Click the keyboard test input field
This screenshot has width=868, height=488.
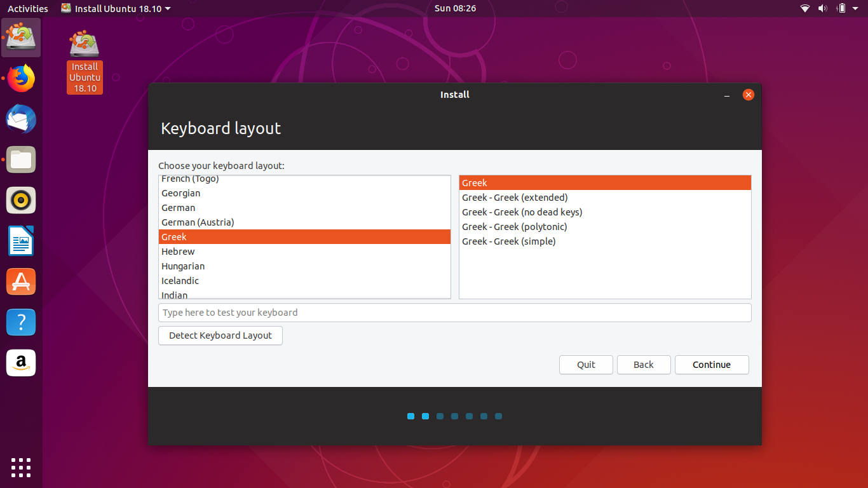click(454, 313)
